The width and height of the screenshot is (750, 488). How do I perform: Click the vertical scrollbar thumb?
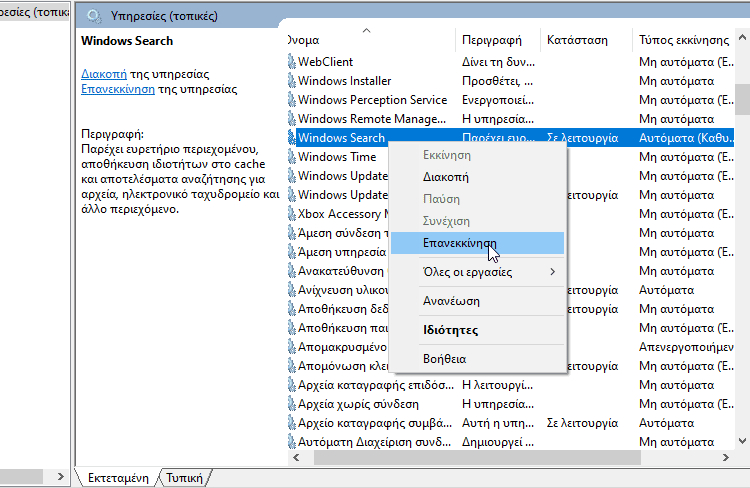tap(742, 100)
